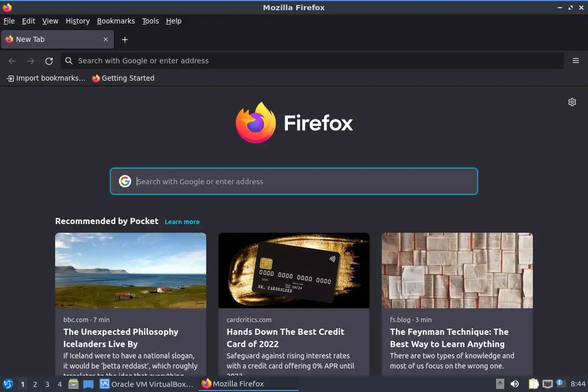
Task: Switch to workspace 2
Action: click(35, 384)
